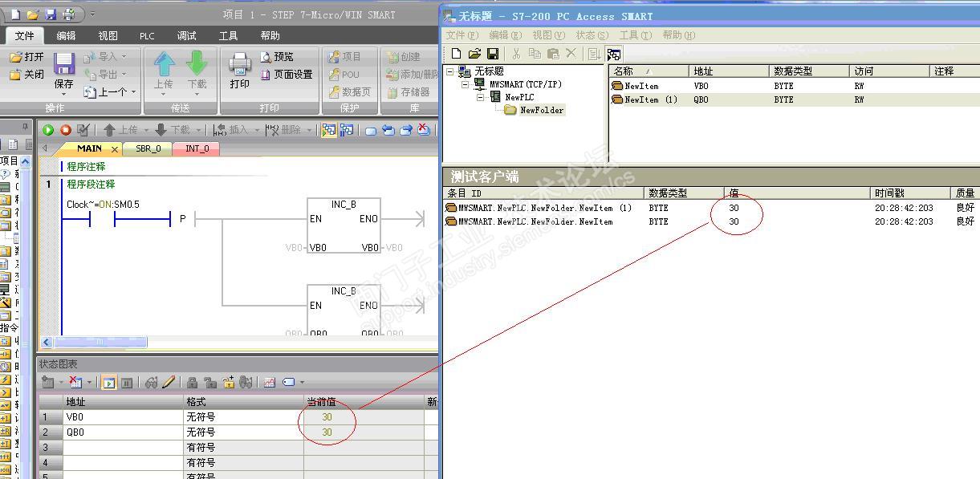
Task: Toggle the highlighted program status monitoring icon
Action: point(328,130)
